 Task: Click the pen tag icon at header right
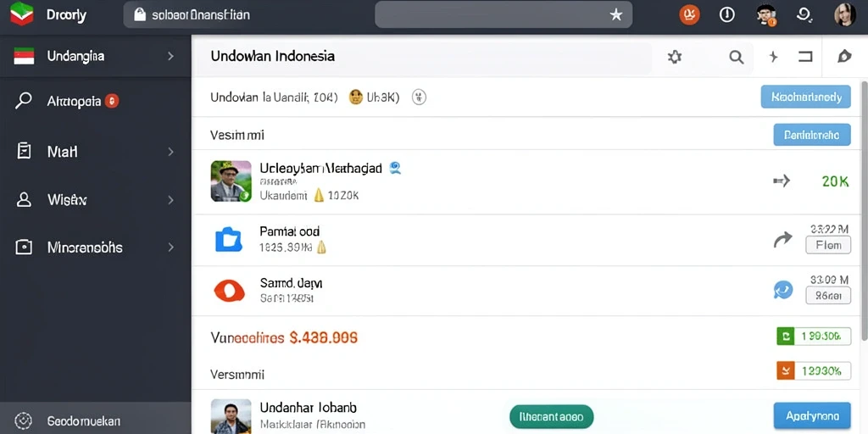pyautogui.click(x=844, y=57)
